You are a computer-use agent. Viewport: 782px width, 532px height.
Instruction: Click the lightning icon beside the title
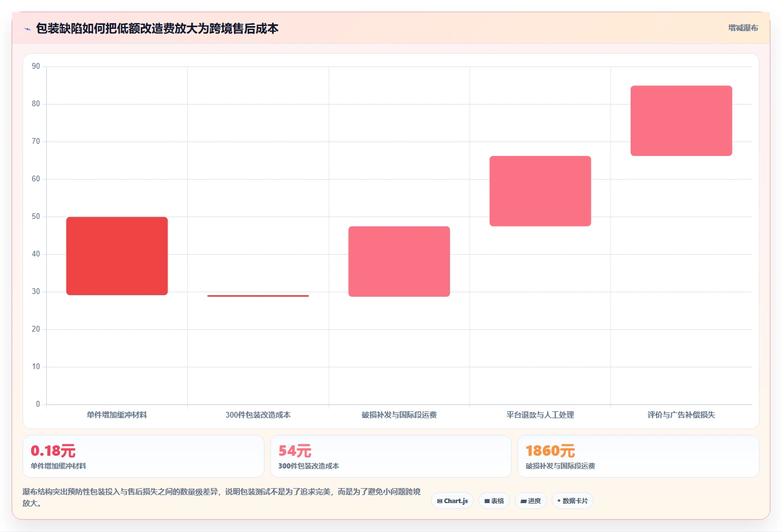27,29
